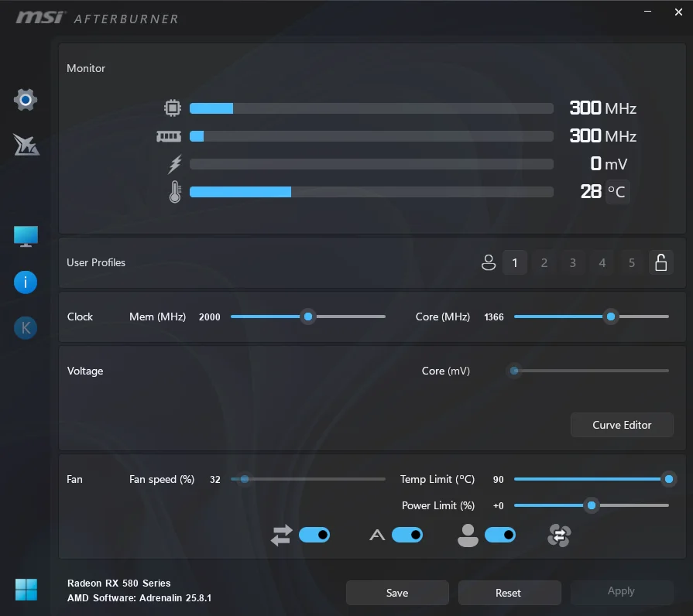The image size is (693, 616).
Task: Click the Windows logo startup icon
Action: [x=26, y=590]
